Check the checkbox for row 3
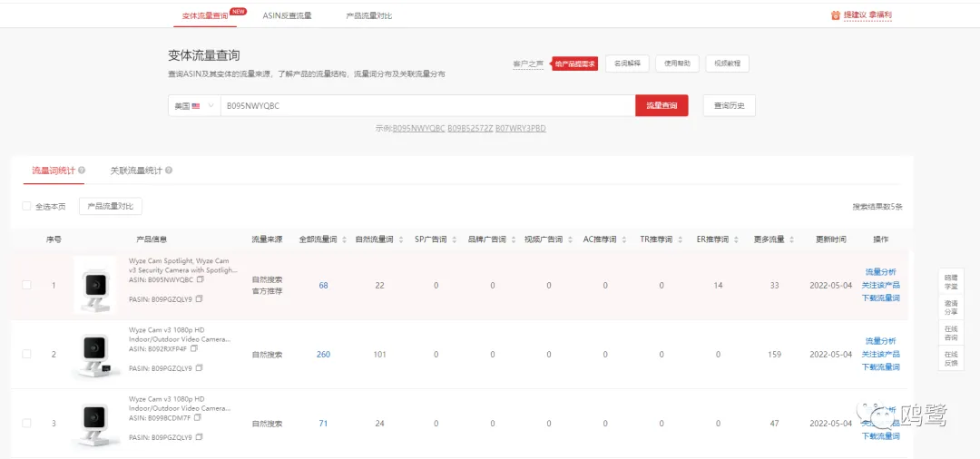This screenshot has height=459, width=980. tap(26, 423)
